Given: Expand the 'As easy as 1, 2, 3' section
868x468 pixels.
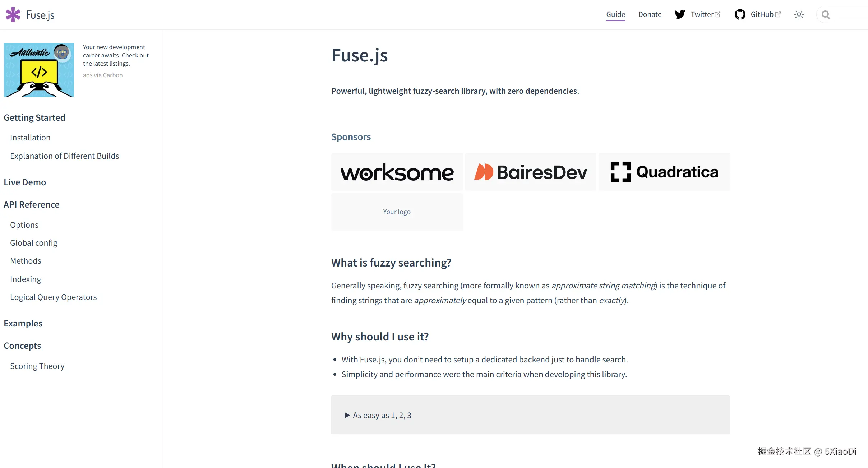Looking at the screenshot, I should point(382,415).
